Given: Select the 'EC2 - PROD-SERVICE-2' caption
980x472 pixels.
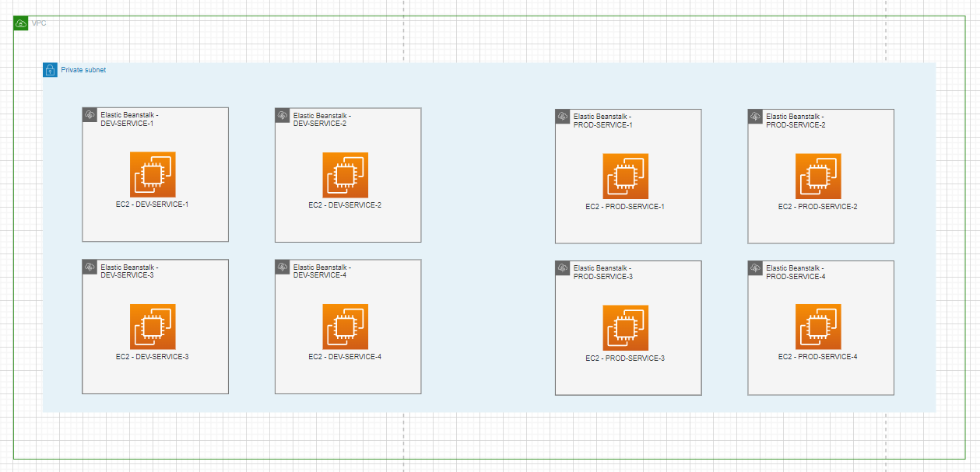Looking at the screenshot, I should click(x=818, y=207).
